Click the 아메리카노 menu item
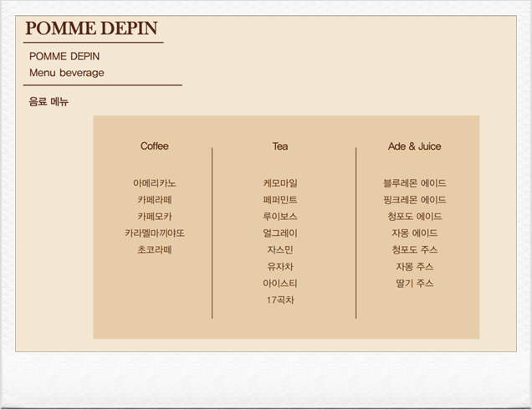 pos(155,183)
